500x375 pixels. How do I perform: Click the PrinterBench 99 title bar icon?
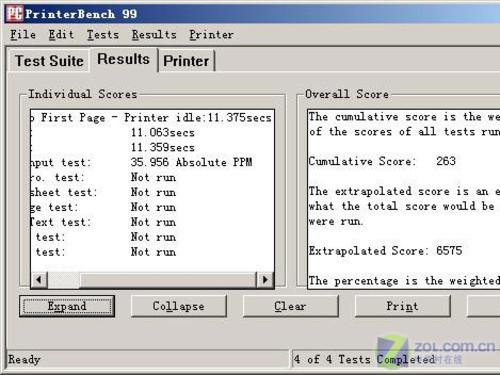tap(15, 14)
